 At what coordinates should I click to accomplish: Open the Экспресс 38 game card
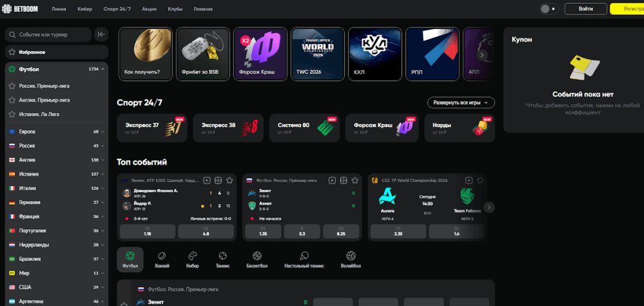[x=228, y=128]
